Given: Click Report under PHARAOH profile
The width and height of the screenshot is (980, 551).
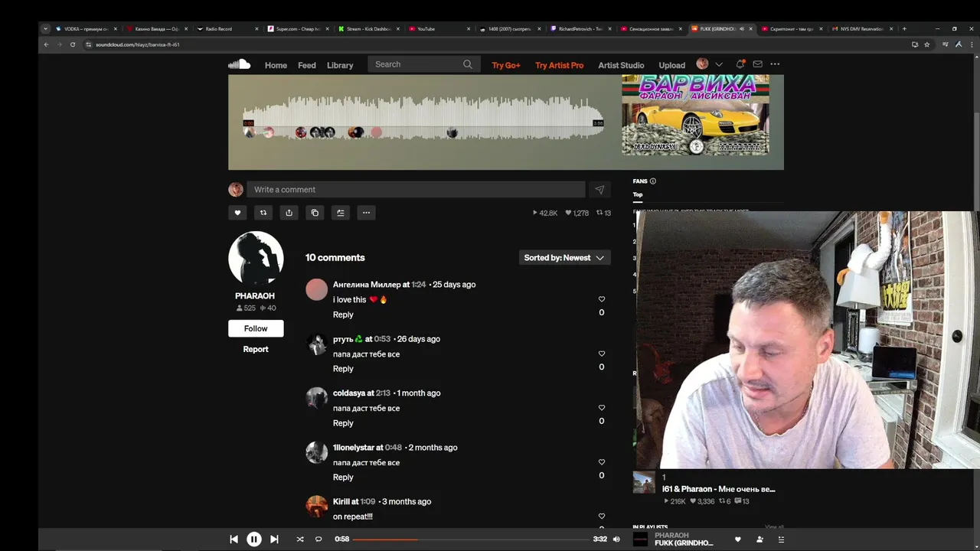Looking at the screenshot, I should pyautogui.click(x=256, y=349).
